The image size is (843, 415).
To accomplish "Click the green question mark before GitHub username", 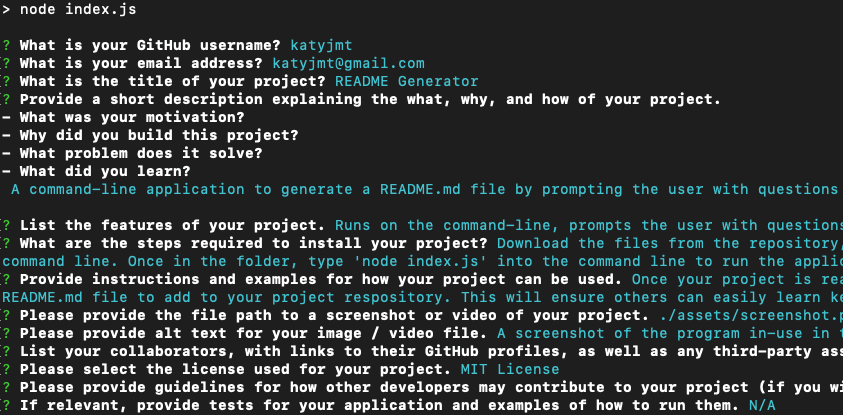I will click(x=6, y=46).
